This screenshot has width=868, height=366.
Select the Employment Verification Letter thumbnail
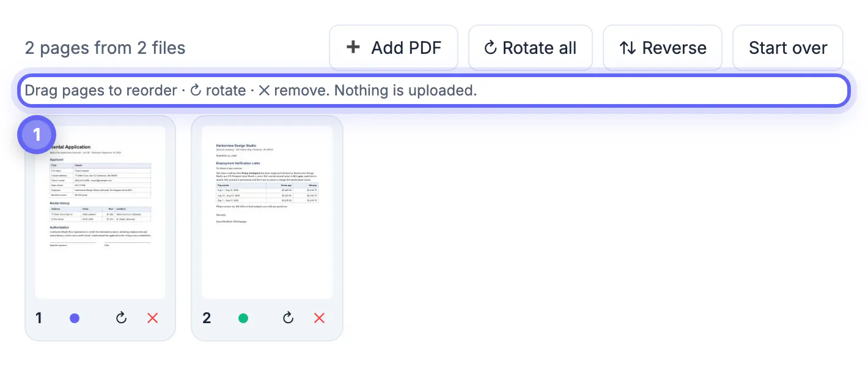click(267, 212)
